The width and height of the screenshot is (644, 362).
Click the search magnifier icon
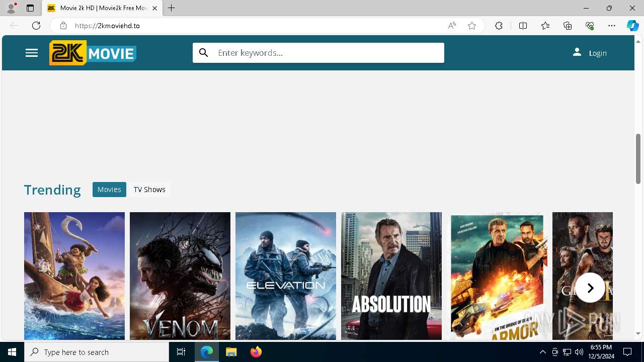(x=204, y=53)
